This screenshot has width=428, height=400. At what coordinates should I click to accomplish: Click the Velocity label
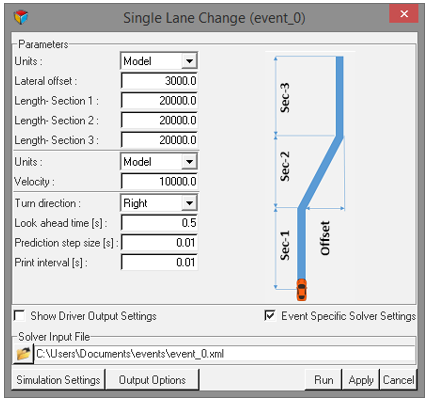tap(34, 182)
